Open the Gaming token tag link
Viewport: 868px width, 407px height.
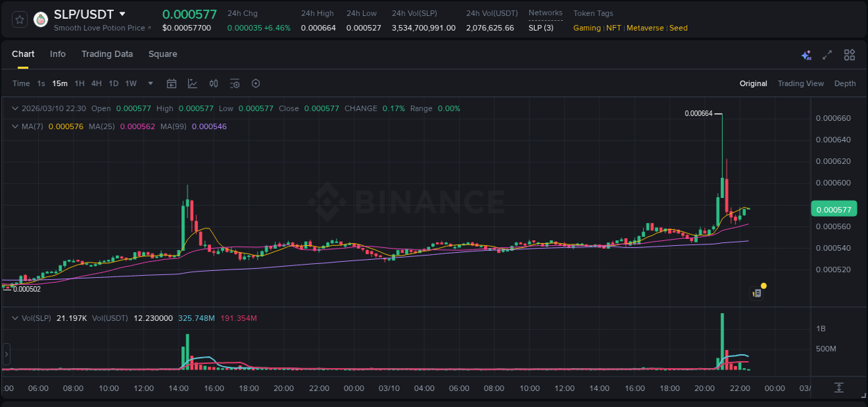tap(587, 28)
